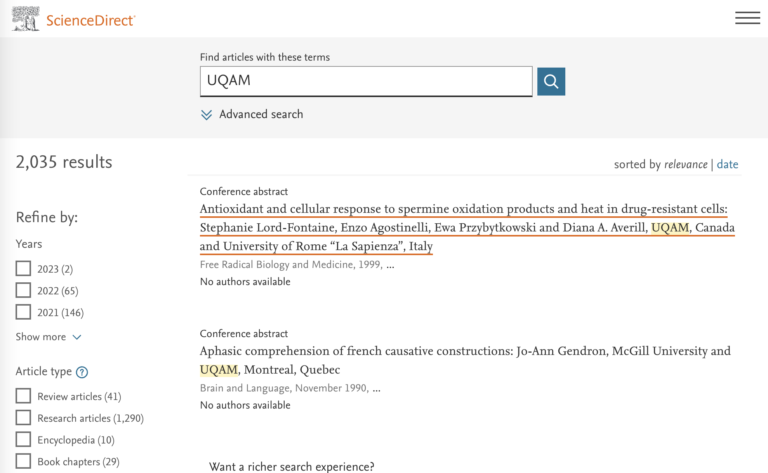Sort results by date
The width and height of the screenshot is (768, 473).
[x=727, y=164]
